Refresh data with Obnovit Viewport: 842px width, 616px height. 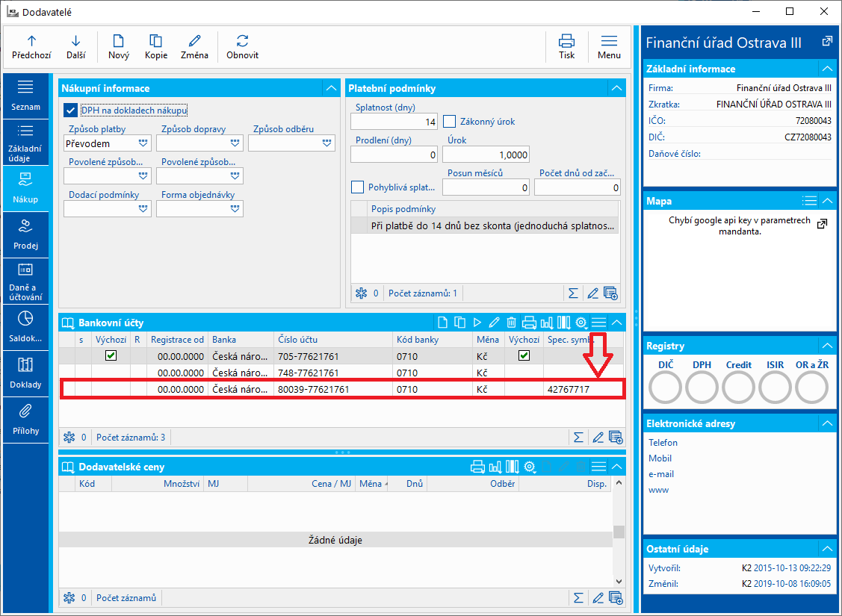(242, 47)
